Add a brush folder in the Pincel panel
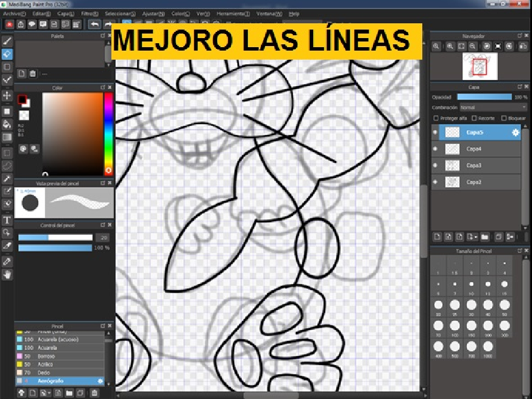 click(x=69, y=393)
